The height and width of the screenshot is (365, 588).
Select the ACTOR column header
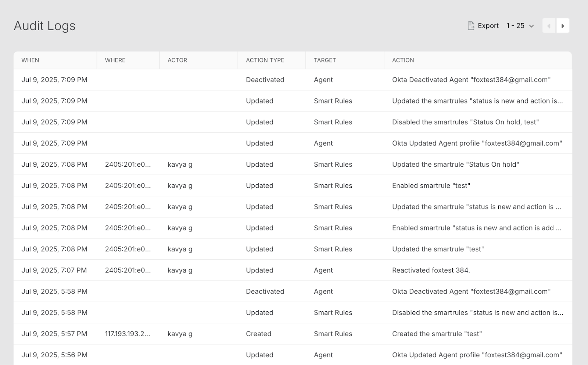point(177,60)
